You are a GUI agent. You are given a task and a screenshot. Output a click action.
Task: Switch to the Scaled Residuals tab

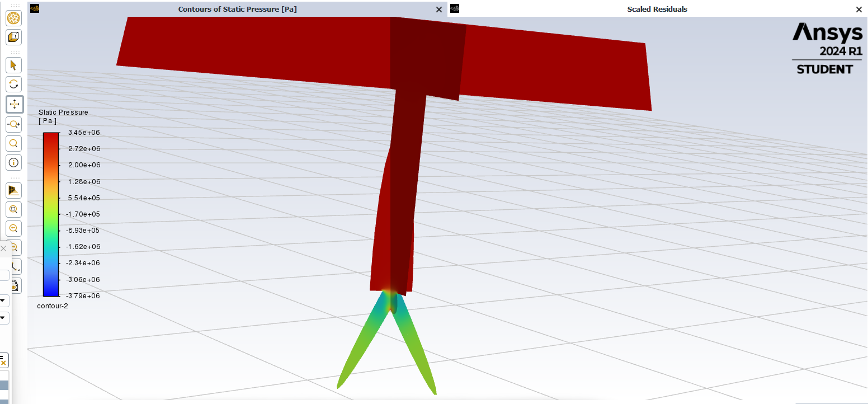click(657, 9)
